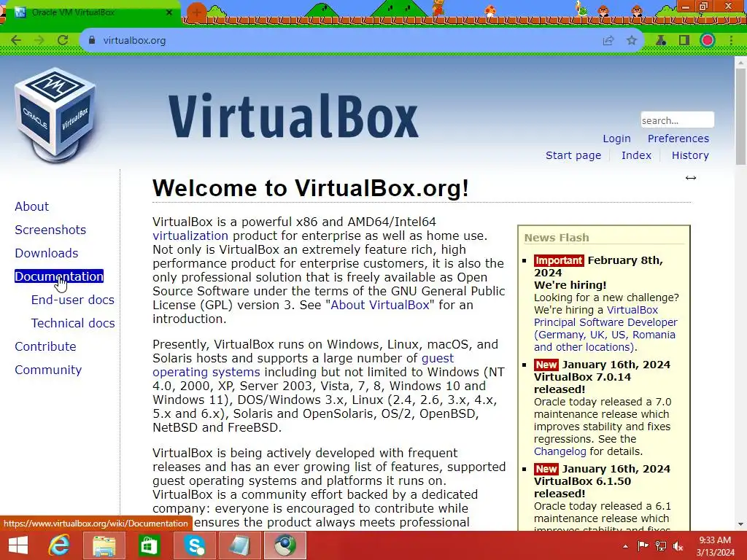Click the padlock site info icon
747x560 pixels.
92,41
